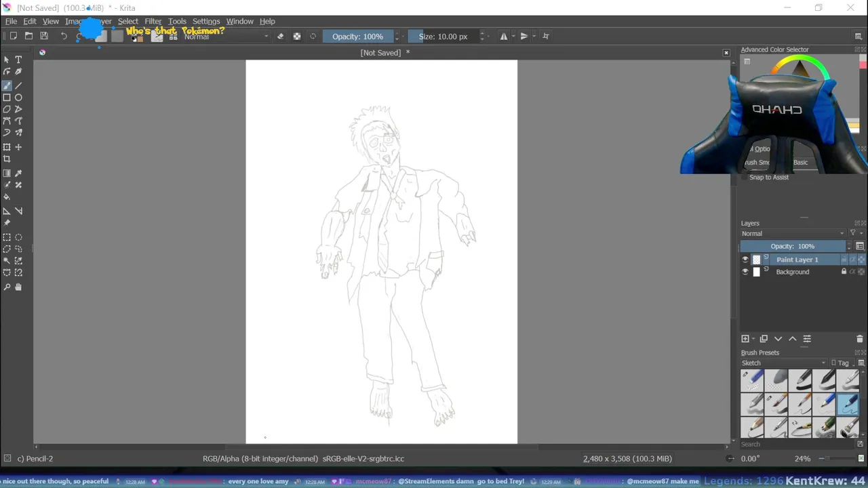
Task: Select the Bezier Curve tool
Action: tap(7, 121)
